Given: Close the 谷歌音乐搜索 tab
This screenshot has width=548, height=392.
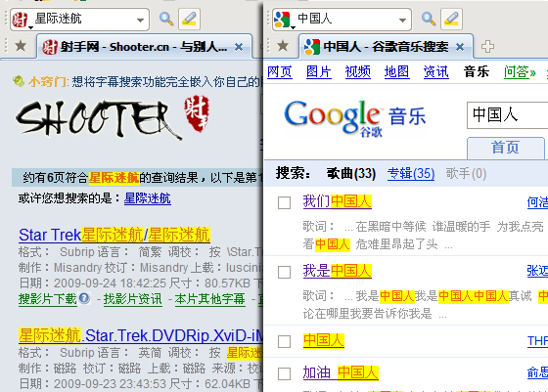Looking at the screenshot, I should point(460,47).
